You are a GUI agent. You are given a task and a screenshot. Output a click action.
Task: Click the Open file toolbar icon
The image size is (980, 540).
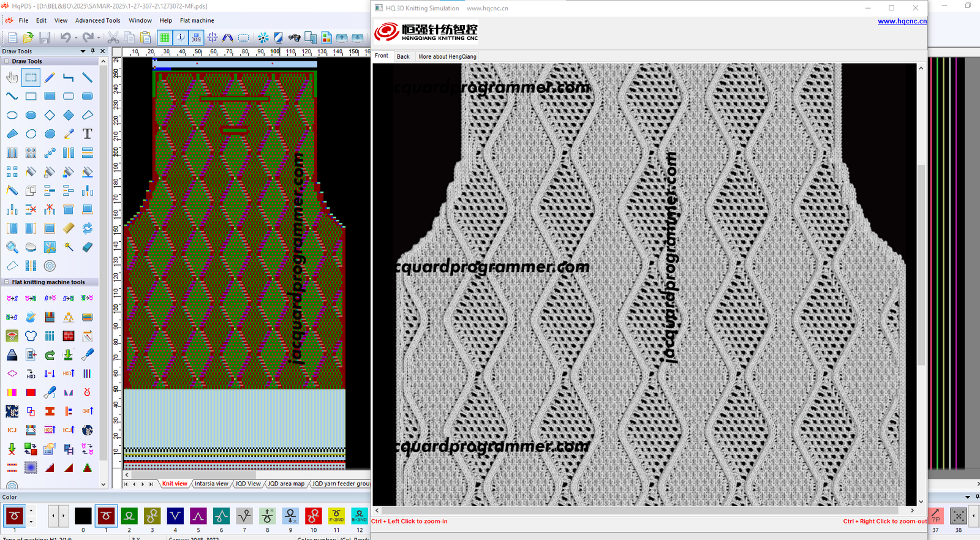point(28,38)
